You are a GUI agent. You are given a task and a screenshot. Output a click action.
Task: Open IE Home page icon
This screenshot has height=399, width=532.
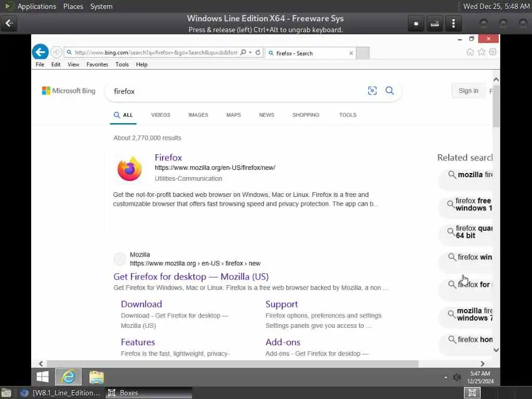[470, 52]
